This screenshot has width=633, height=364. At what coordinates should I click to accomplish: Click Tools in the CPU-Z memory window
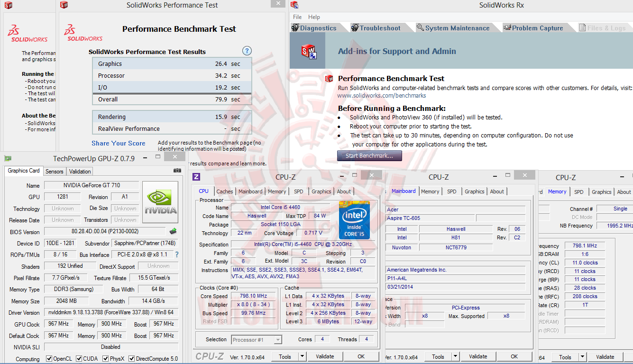pos(565,357)
